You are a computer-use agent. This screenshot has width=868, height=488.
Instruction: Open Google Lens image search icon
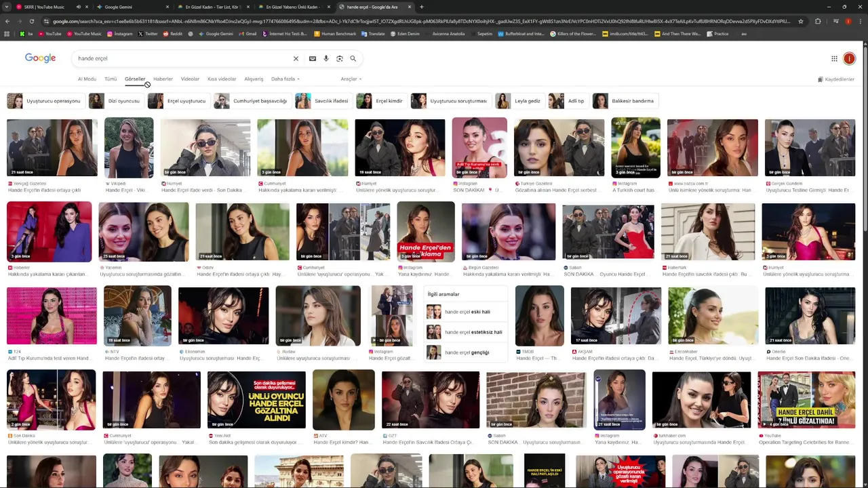coord(340,59)
